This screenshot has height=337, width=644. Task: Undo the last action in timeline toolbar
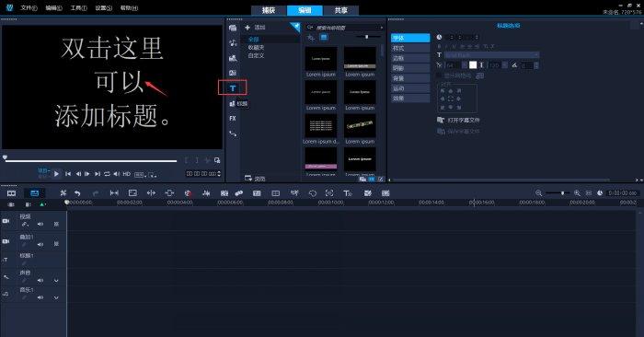pyautogui.click(x=77, y=193)
